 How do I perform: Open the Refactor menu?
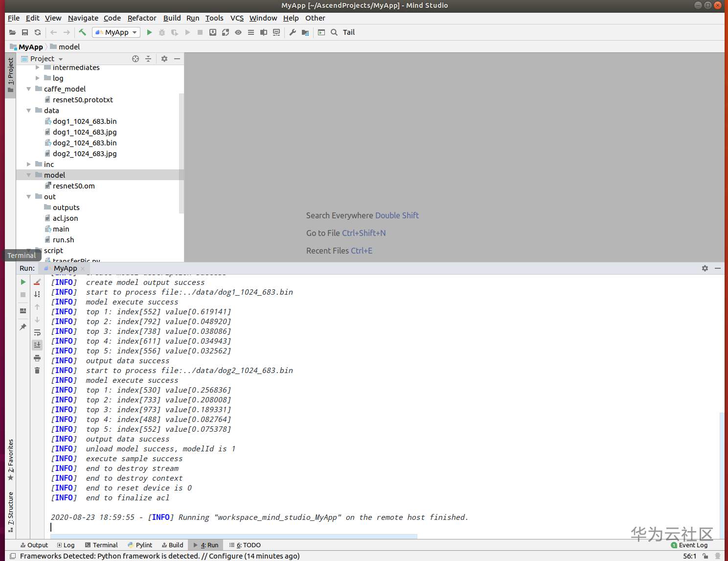(x=142, y=18)
